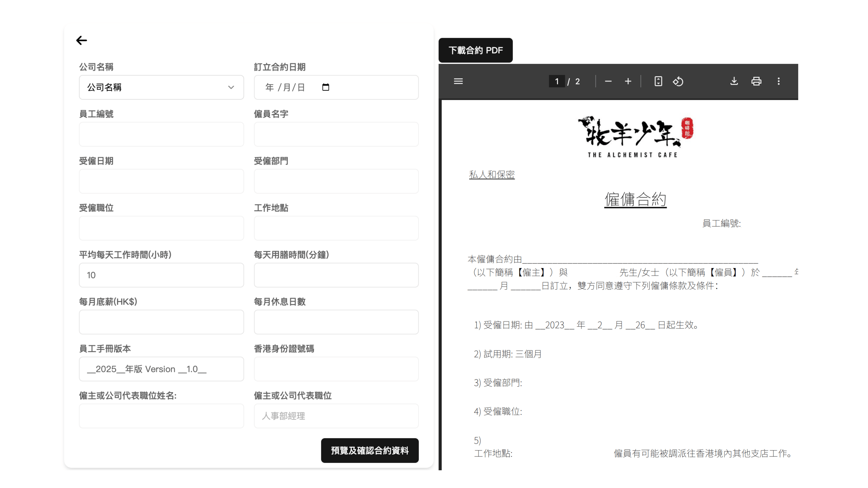Image resolution: width=868 pixels, height=488 pixels.
Task: Open the PDF viewer sidebar menu icon
Action: pos(458,81)
